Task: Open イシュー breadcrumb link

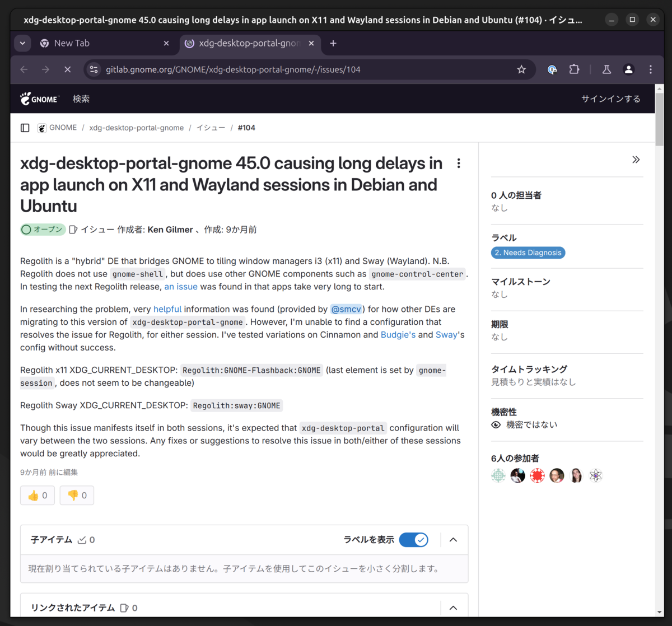Action: tap(211, 128)
